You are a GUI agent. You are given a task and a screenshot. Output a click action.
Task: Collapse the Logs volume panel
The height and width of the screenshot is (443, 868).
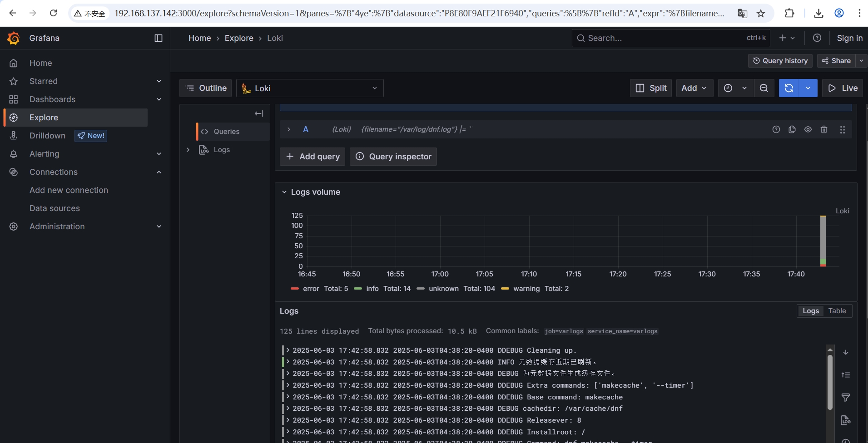click(x=284, y=192)
